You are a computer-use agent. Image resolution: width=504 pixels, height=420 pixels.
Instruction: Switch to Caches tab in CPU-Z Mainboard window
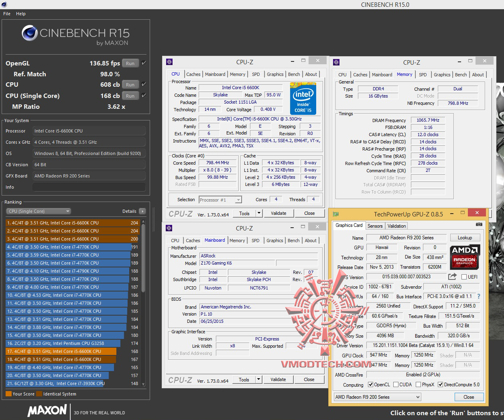click(x=193, y=241)
